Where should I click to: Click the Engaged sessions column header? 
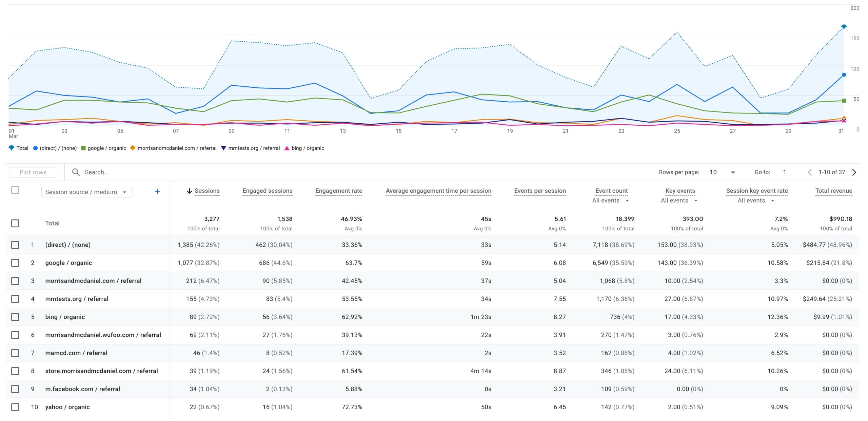coord(267,191)
